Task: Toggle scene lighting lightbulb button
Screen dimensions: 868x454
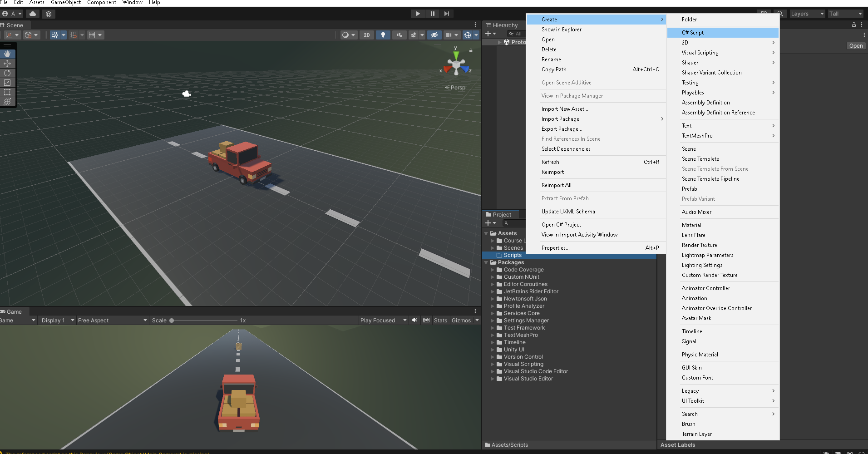Action: (x=383, y=35)
